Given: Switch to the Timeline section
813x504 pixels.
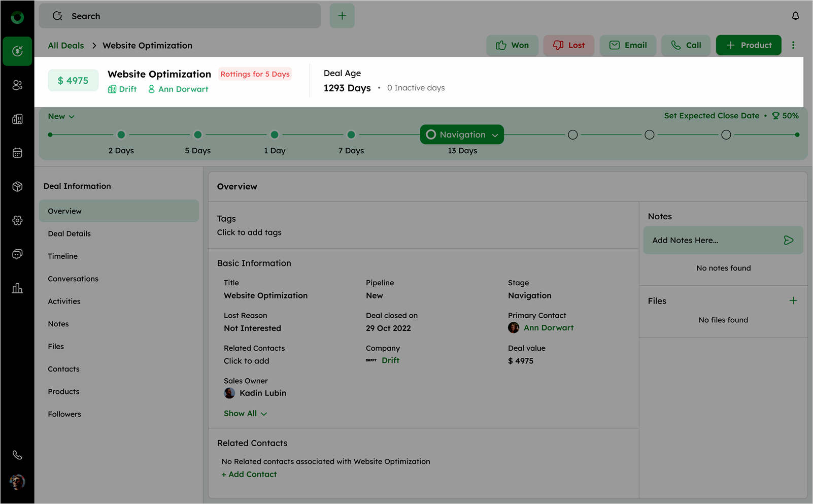Looking at the screenshot, I should [63, 256].
